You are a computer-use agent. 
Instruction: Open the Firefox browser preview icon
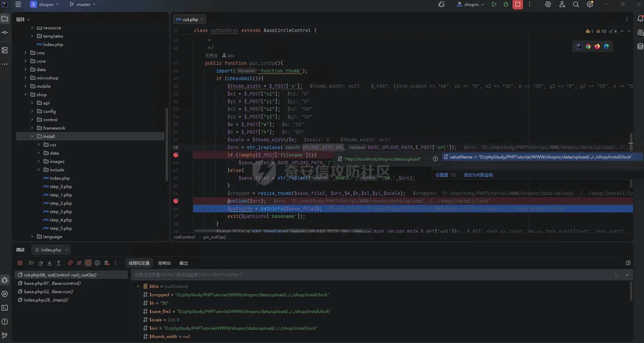coord(597,46)
